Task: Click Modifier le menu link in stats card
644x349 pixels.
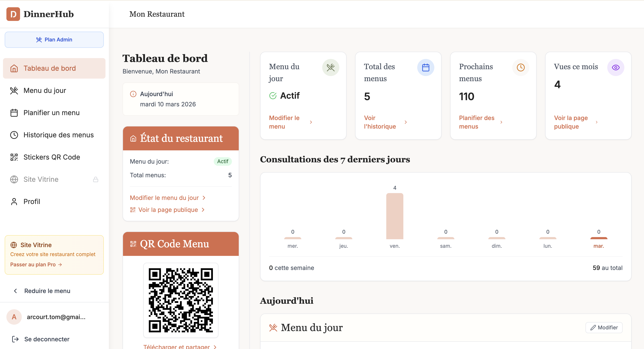Action: 290,122
